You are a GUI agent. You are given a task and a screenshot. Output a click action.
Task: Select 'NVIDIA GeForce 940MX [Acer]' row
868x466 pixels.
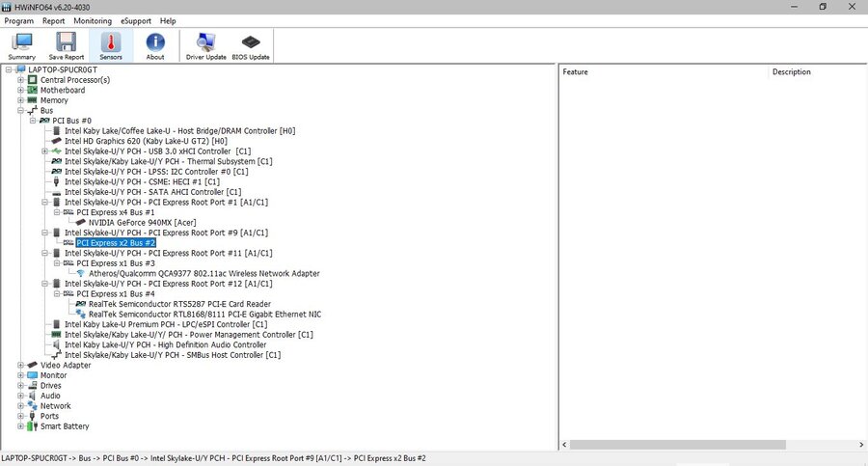pos(143,222)
